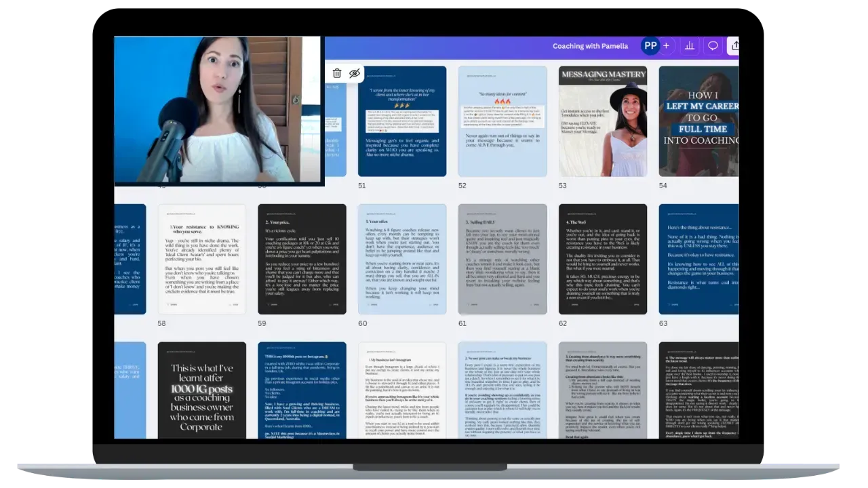Open the comments speech bubble icon
868x488 pixels.
coord(713,45)
